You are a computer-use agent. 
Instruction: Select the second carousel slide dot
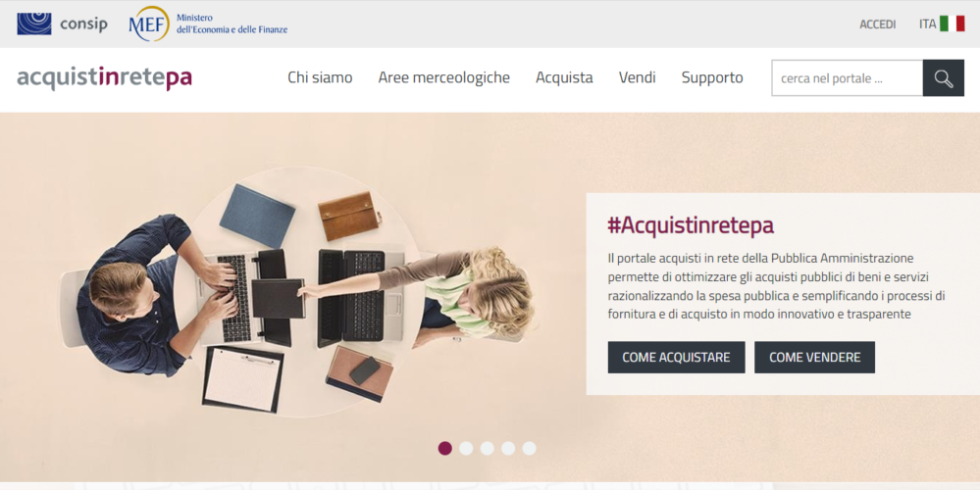click(466, 448)
